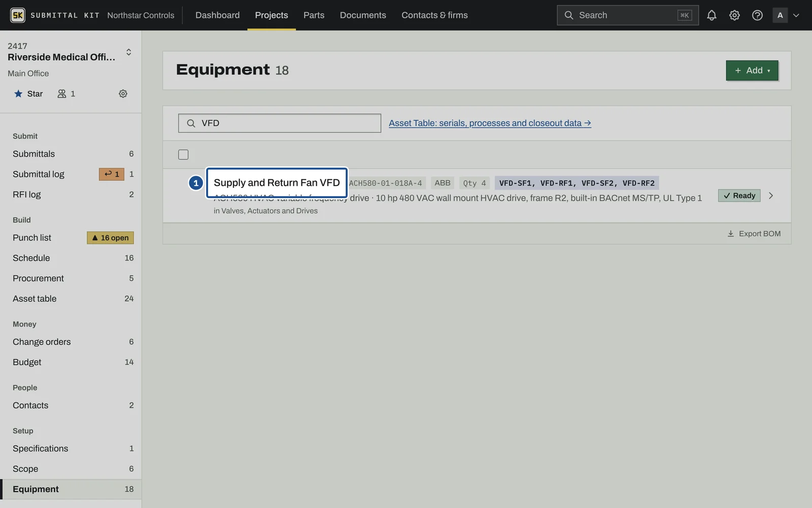
Task: Open global settings gear in top bar
Action: point(734,15)
